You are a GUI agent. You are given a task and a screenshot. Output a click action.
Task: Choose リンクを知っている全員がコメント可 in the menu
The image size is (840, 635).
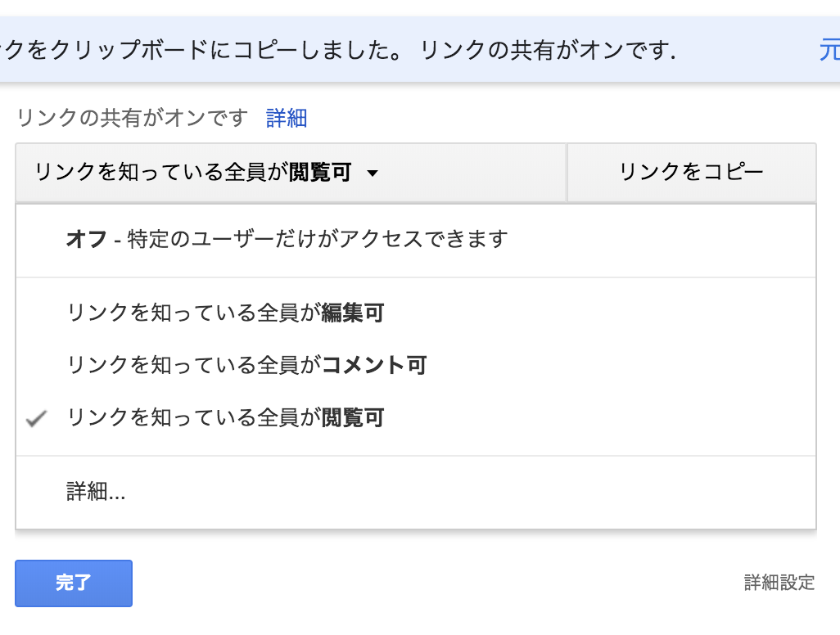point(246,365)
